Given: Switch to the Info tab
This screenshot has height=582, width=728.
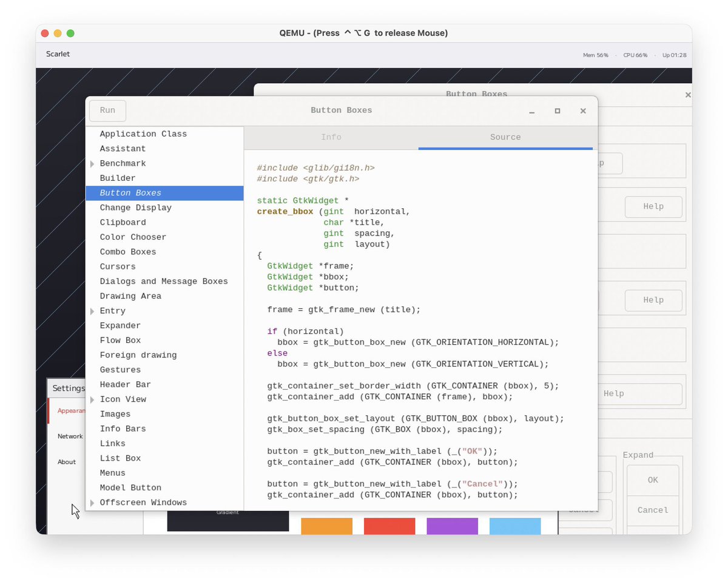Looking at the screenshot, I should [x=331, y=137].
